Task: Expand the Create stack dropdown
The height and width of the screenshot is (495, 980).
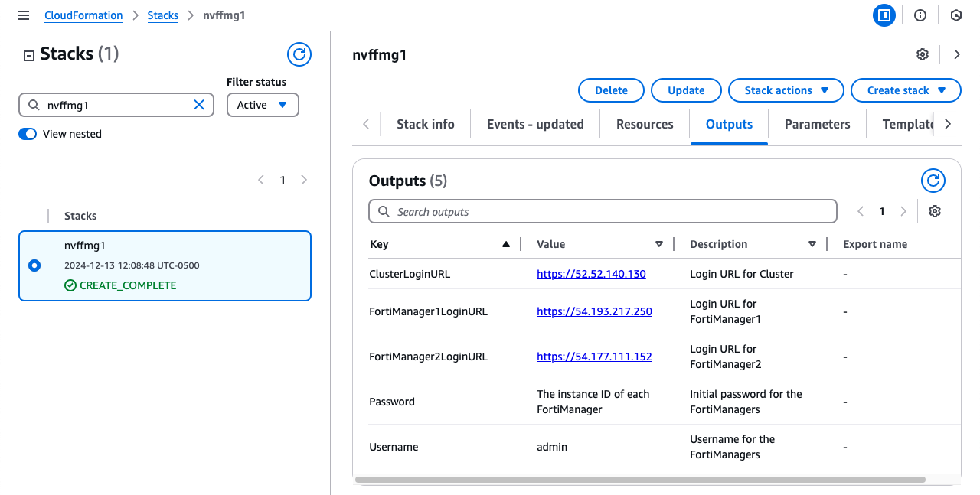Action: 905,90
